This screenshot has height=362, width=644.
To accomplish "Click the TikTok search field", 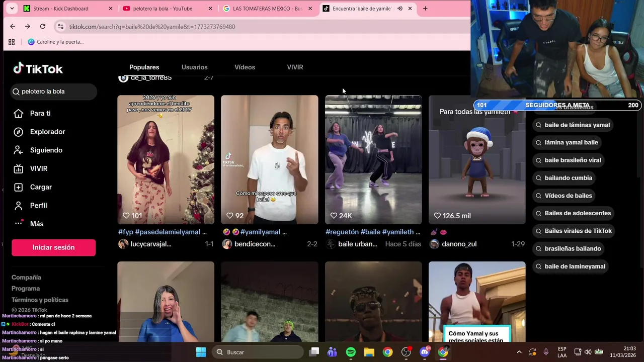I will pos(54,92).
